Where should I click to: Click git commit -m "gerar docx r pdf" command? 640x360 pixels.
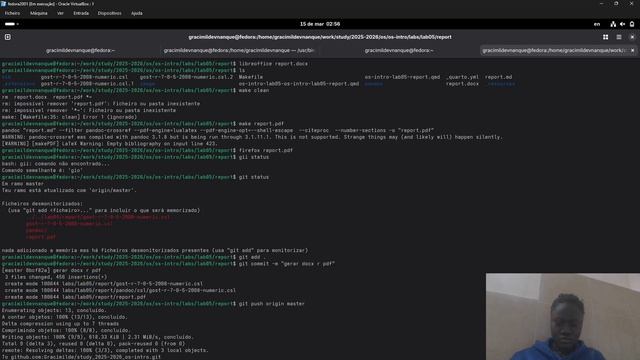tap(287, 264)
